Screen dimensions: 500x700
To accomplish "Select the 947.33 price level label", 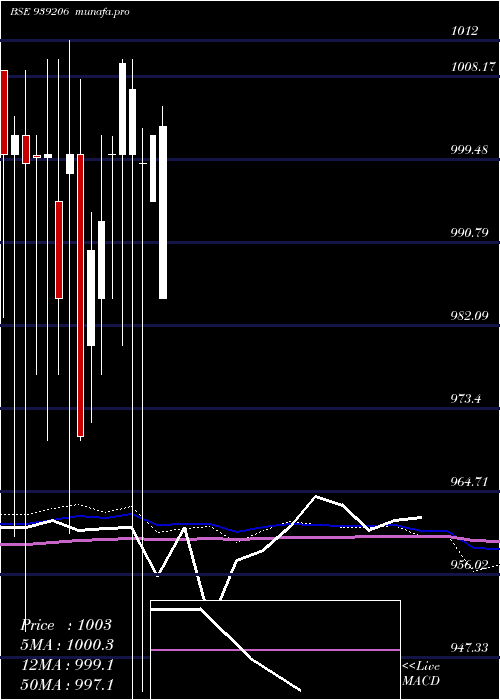I will click(x=469, y=647).
